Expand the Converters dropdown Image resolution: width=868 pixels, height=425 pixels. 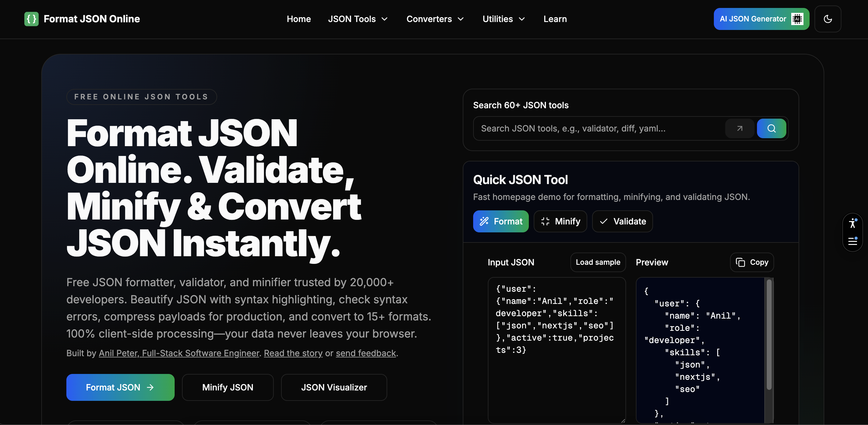435,19
